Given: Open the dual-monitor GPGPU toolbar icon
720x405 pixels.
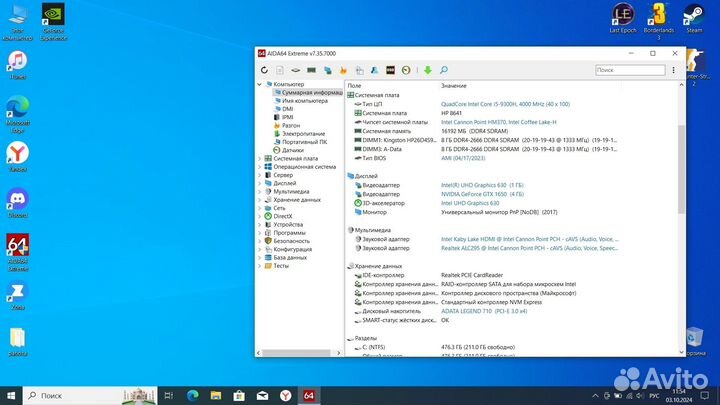Looking at the screenshot, I should point(327,70).
